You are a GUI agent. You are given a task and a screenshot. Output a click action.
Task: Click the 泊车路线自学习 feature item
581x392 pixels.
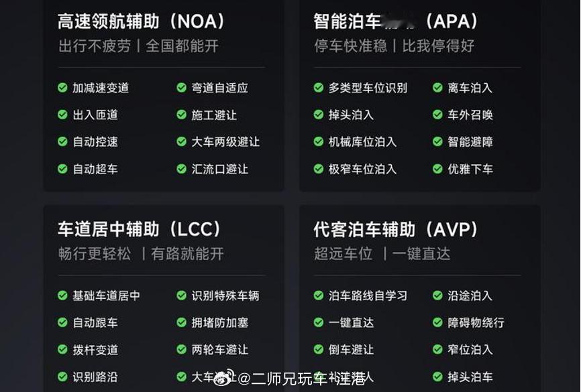360,296
